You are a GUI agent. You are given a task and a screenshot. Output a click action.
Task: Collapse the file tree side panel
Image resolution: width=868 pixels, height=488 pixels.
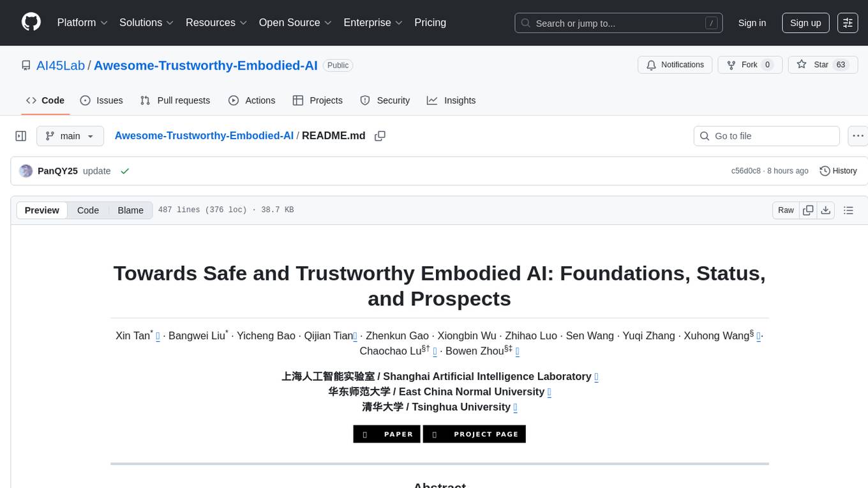coord(21,136)
